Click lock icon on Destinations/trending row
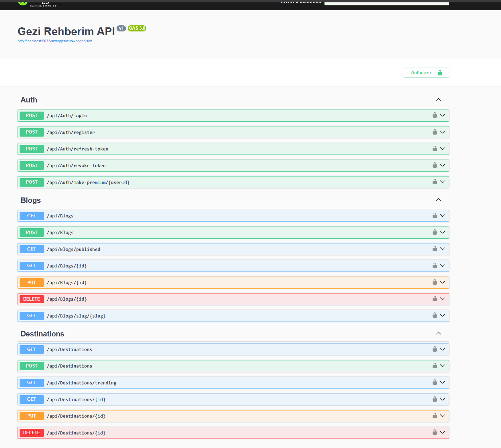 (435, 382)
